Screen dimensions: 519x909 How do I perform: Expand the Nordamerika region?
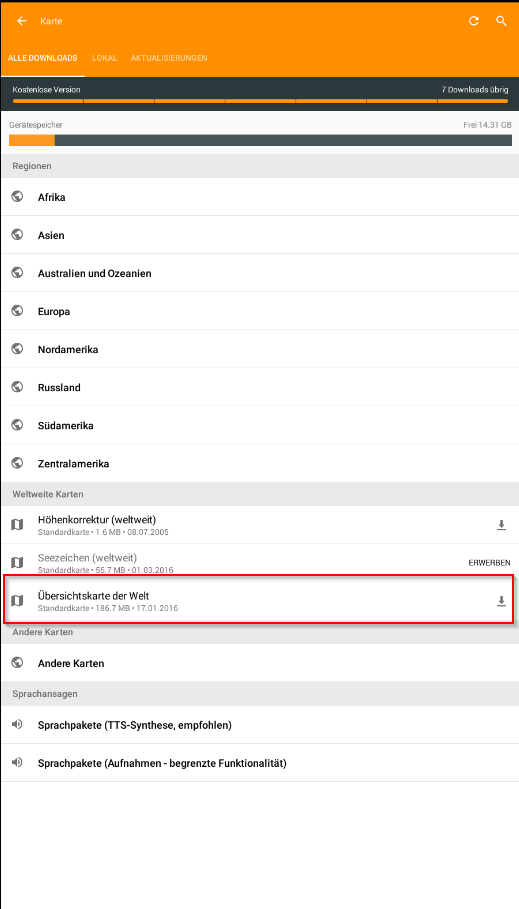[x=260, y=350]
